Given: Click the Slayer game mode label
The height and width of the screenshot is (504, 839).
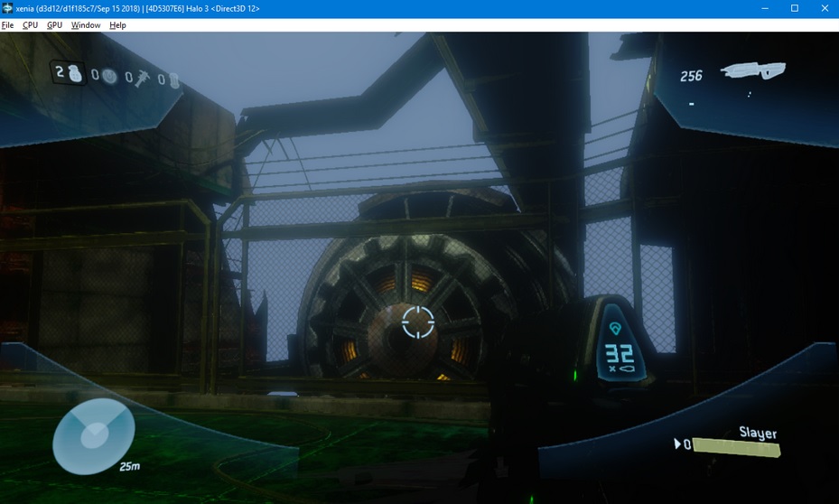Looking at the screenshot, I should point(758,433).
